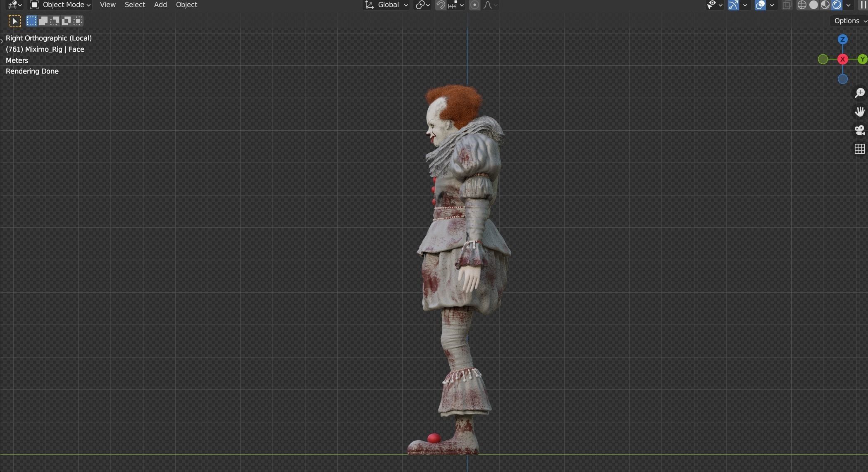Toggle X-Ray mode
Image resolution: width=868 pixels, height=472 pixels.
[x=787, y=5]
